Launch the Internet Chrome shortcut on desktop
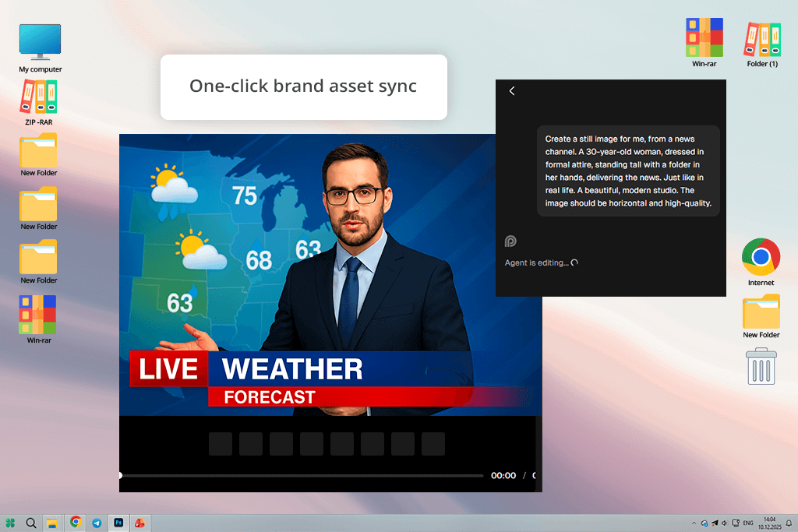 [x=761, y=262]
